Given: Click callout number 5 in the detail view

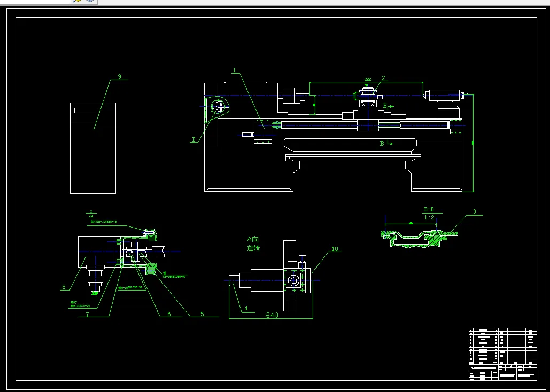Looking at the screenshot, I should (x=202, y=314).
